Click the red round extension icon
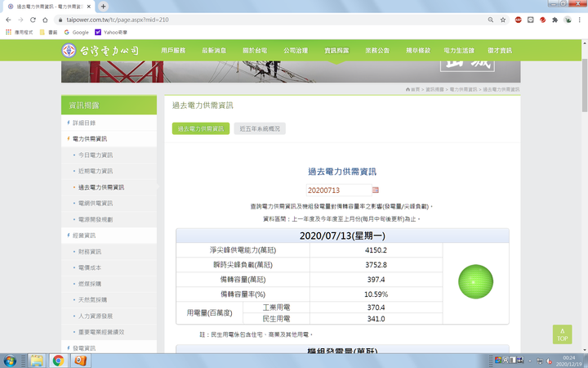Viewport: 588px width, 368px height. (x=542, y=20)
